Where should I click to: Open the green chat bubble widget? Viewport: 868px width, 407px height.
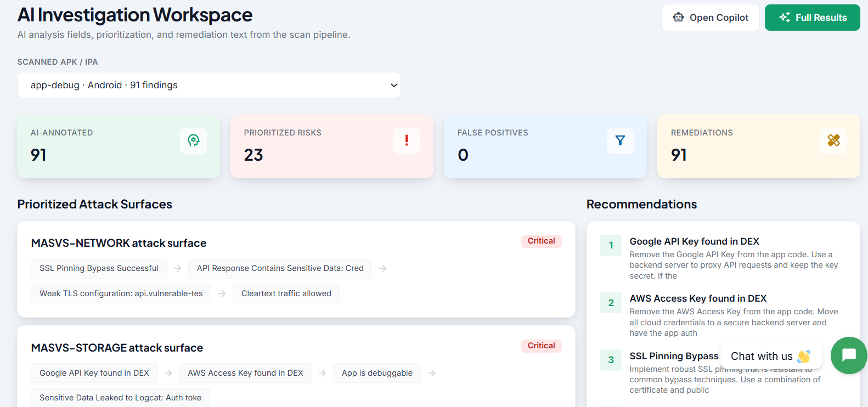pyautogui.click(x=849, y=355)
